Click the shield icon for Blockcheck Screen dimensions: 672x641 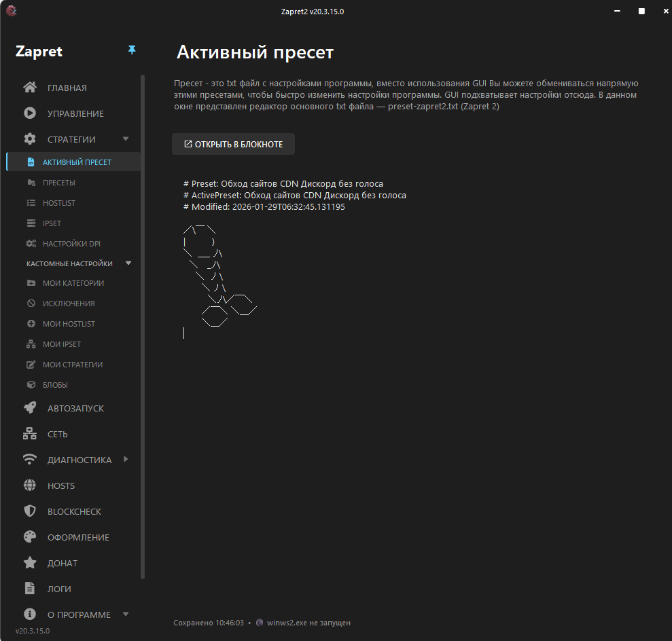point(30,511)
